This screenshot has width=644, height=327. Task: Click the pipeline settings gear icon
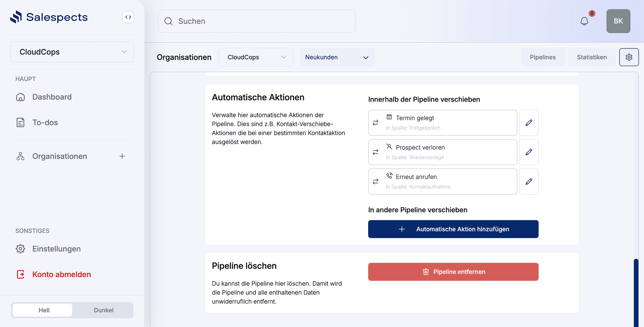(629, 57)
